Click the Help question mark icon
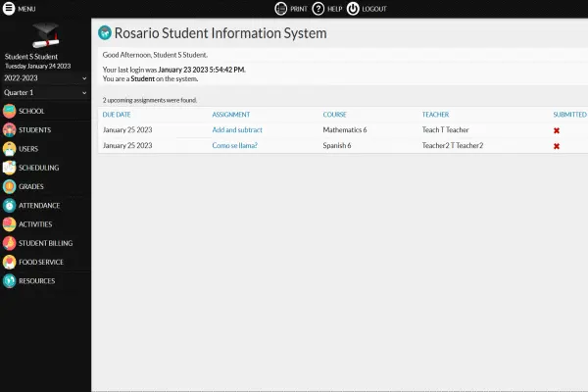 click(318, 8)
